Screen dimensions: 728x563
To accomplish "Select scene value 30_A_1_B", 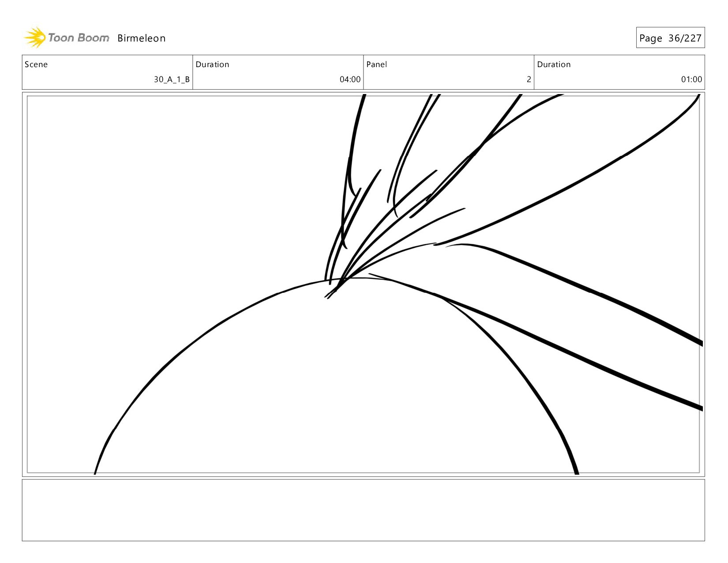I will point(172,79).
